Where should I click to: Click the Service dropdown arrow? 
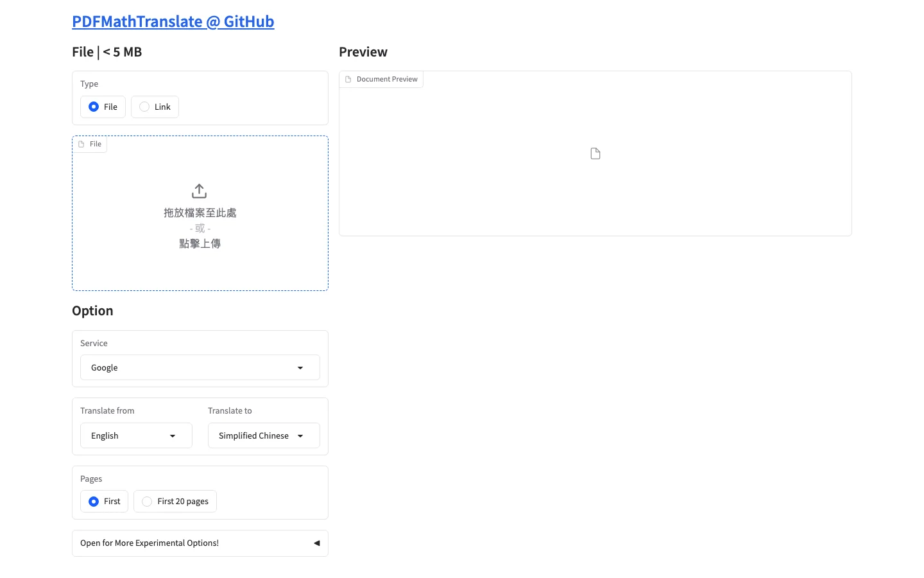click(x=300, y=368)
